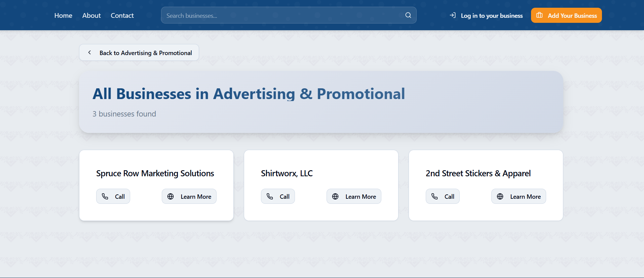This screenshot has height=278, width=644.
Task: Click globe icon for Spruce Row Marketing Solutions
Action: pyautogui.click(x=171, y=196)
